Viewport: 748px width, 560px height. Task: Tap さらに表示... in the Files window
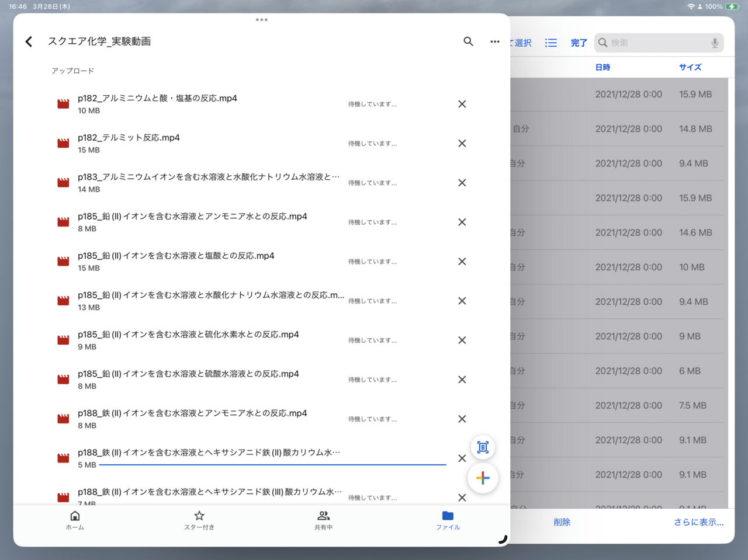(x=699, y=522)
